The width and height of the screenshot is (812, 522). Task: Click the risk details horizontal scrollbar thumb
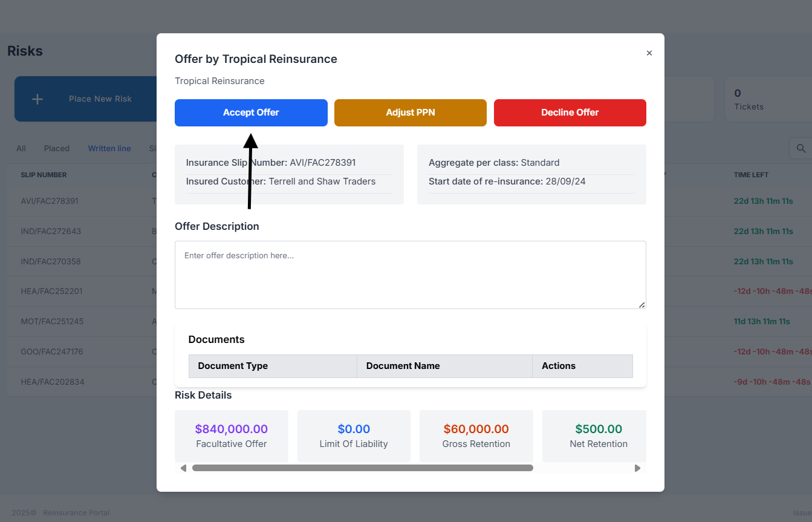click(x=362, y=468)
